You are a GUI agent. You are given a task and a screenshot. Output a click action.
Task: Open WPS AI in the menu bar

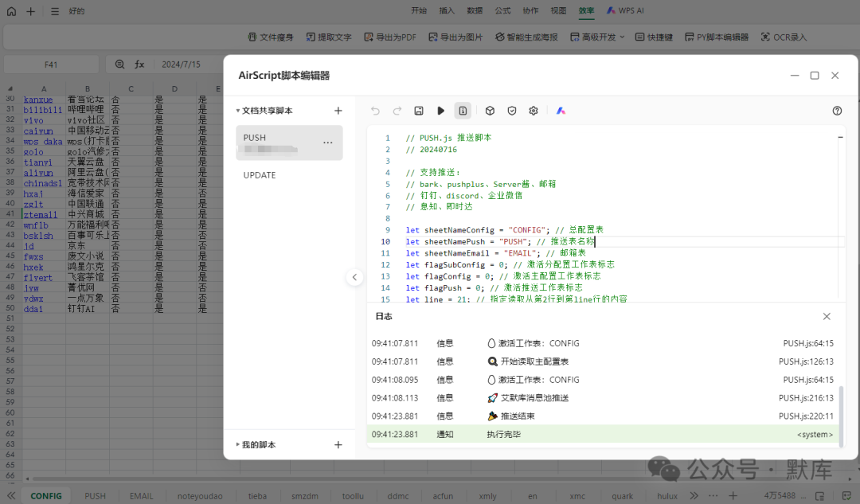pos(625,10)
